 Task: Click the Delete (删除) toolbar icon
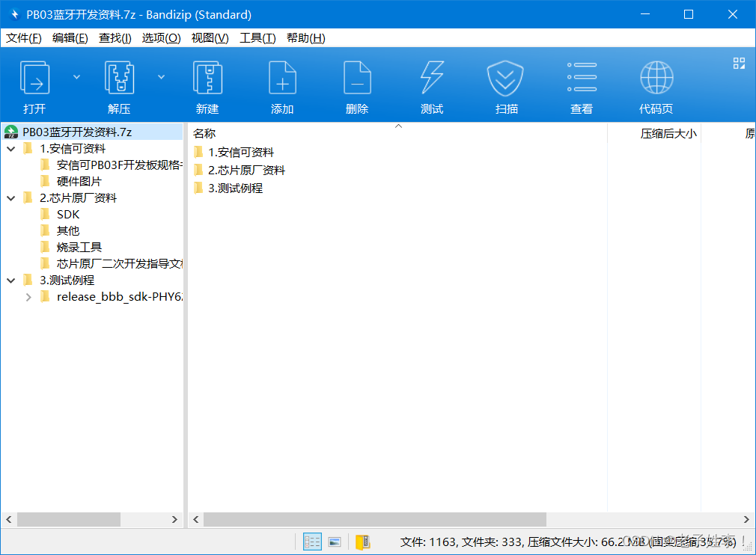[x=357, y=78]
